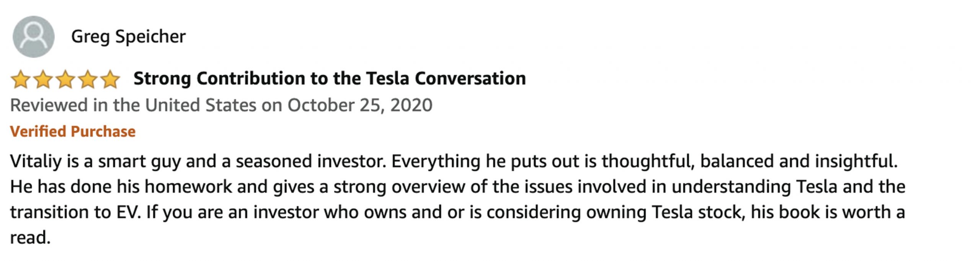Click the 'Verified Purchase' label
The height and width of the screenshot is (261, 980).
coord(73,131)
